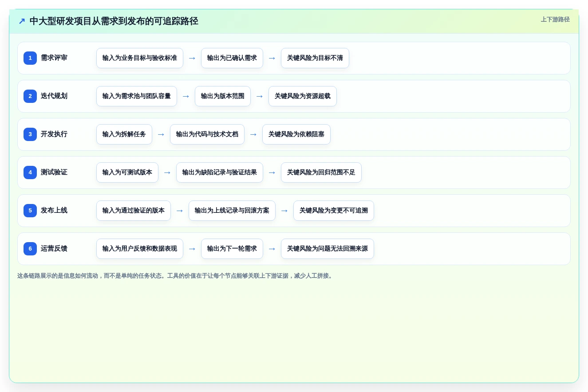Click the chip 关键风险为资源超载
The width and height of the screenshot is (588, 392).
[x=303, y=96]
